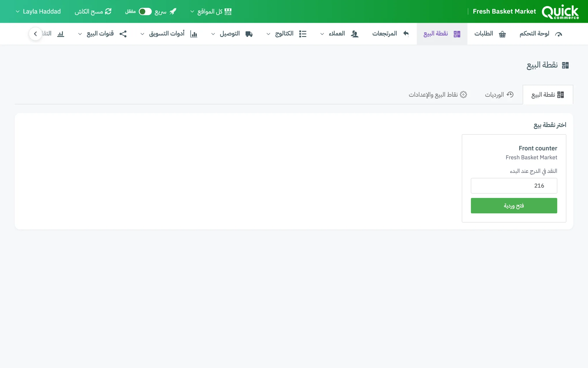This screenshot has height=368, width=588.
Task: Expand the التوصيل delivery menu chevron
Action: [x=213, y=34]
